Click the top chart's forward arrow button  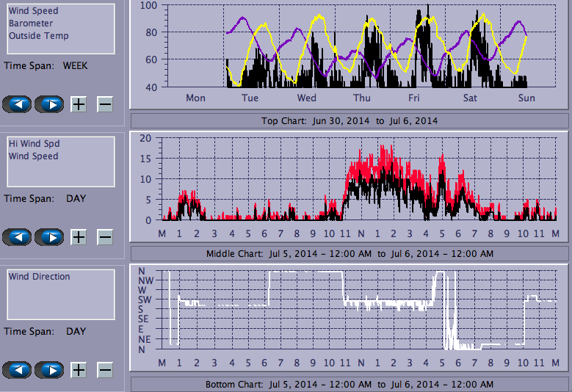click(49, 104)
